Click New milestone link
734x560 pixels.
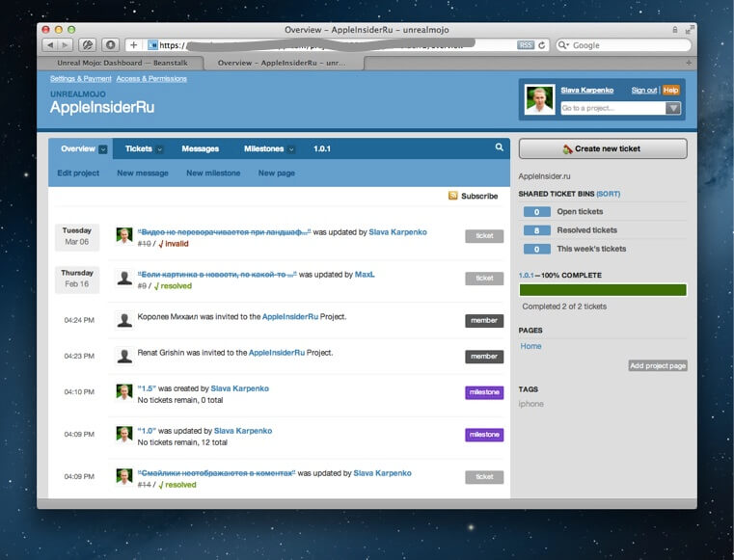213,173
